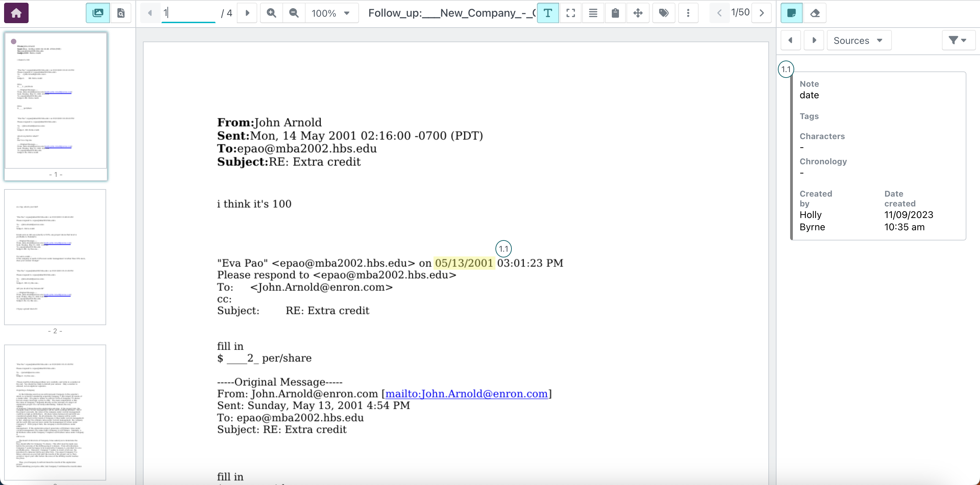Click the fullscreen expand icon

[x=570, y=13]
